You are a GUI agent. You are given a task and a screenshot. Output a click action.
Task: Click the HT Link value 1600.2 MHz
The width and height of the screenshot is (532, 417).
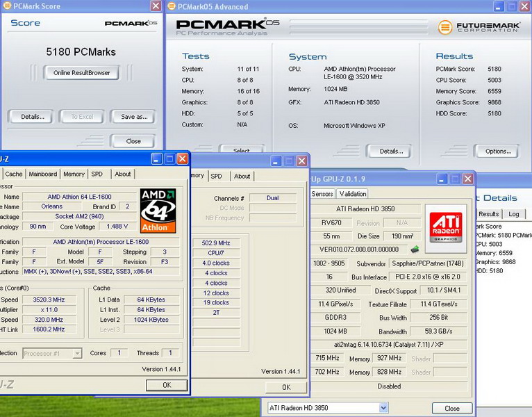pos(49,329)
